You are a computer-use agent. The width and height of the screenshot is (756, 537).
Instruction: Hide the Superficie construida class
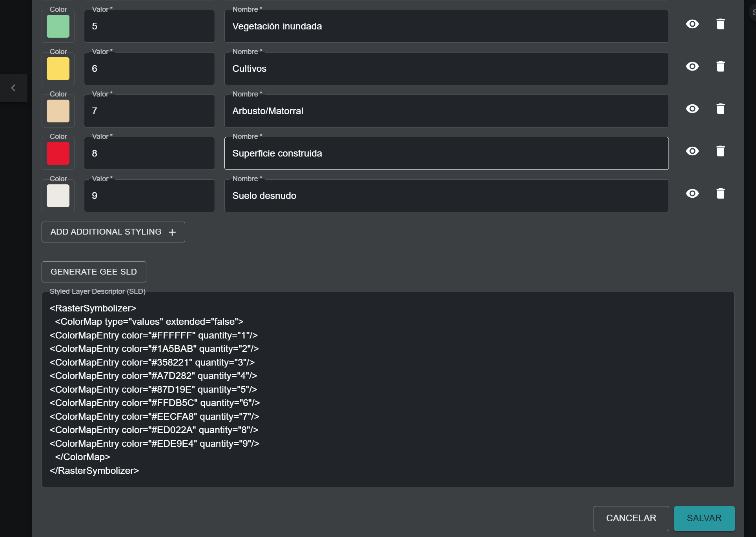coord(692,151)
